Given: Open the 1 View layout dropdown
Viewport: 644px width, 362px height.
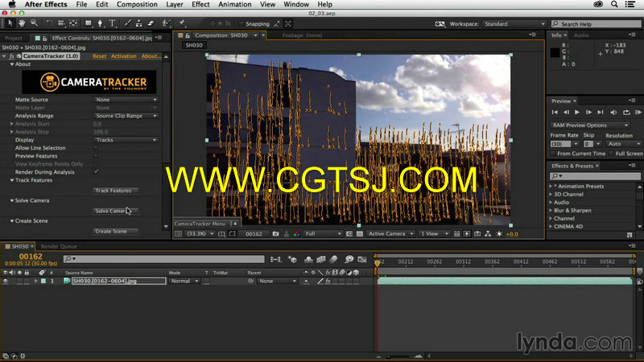Looking at the screenshot, I should 434,234.
